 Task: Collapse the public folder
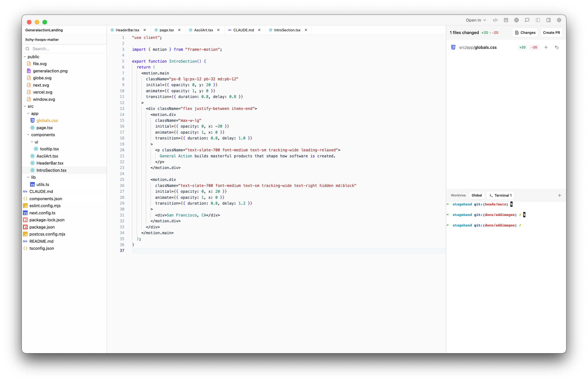point(25,57)
